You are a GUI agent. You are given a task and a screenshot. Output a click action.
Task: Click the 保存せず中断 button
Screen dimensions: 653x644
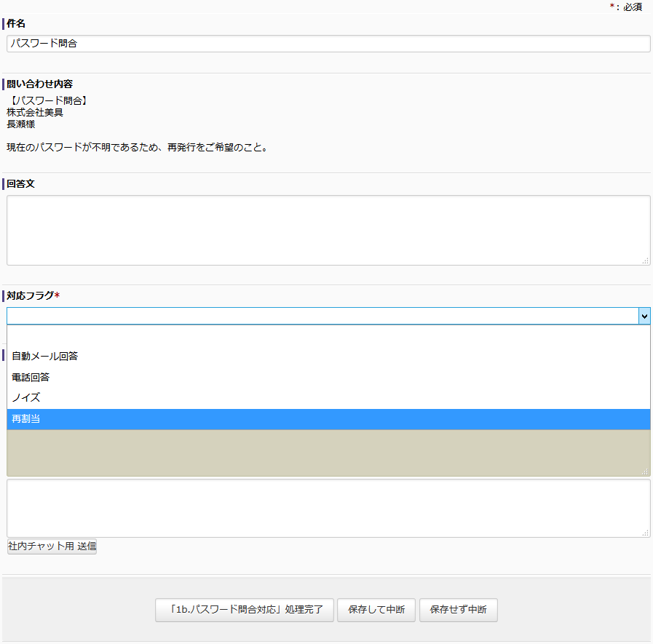(458, 610)
